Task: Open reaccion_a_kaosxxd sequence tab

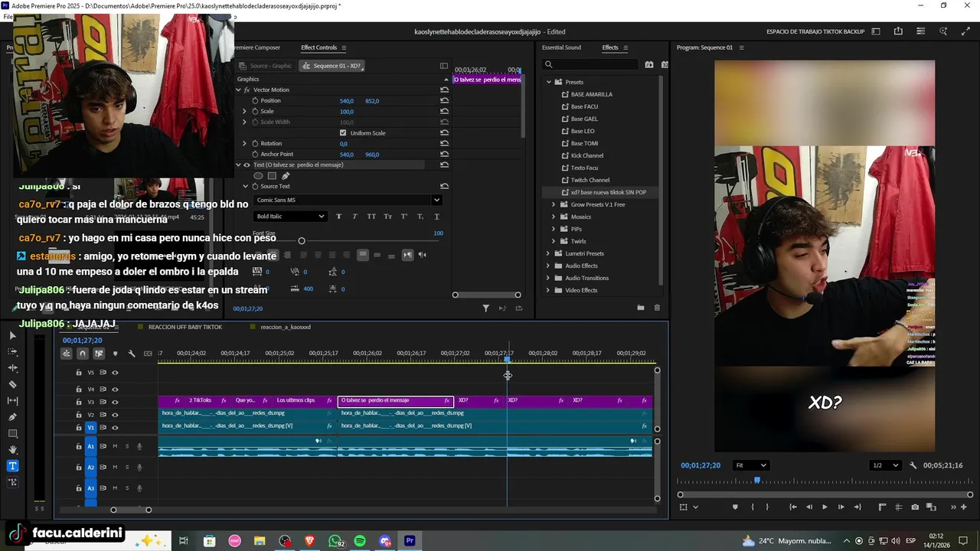Action: 286,327
